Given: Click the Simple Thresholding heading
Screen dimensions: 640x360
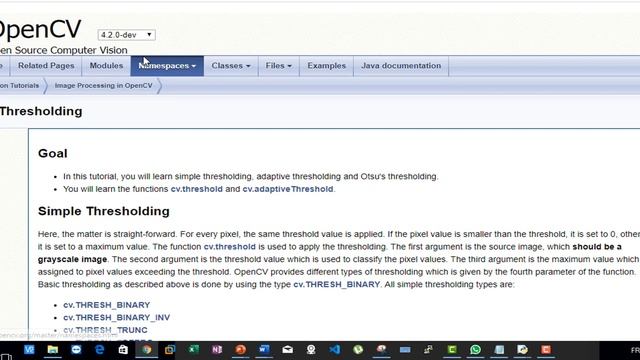Looking at the screenshot, I should pos(104,211).
